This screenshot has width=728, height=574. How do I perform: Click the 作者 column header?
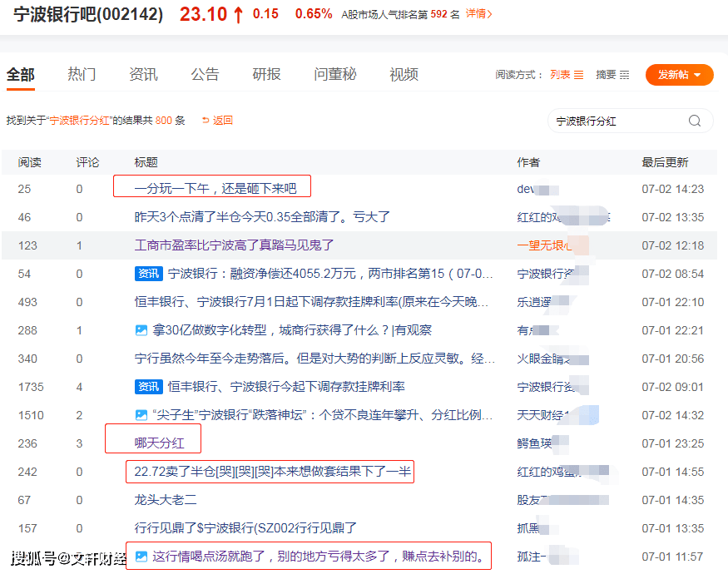click(x=528, y=162)
